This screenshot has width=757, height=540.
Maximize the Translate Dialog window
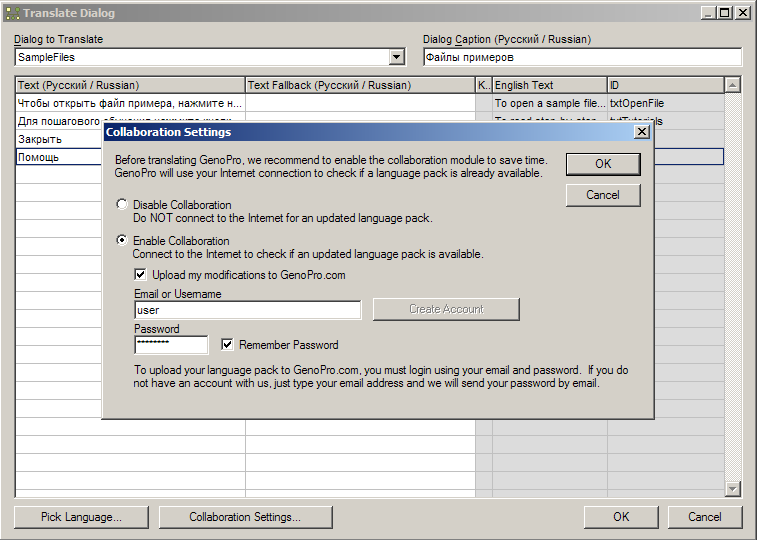[725, 13]
